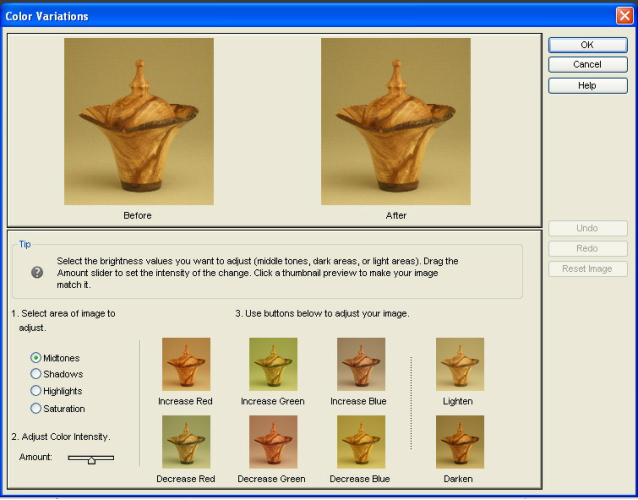Click the Decrease Blue thumbnail

360,442
